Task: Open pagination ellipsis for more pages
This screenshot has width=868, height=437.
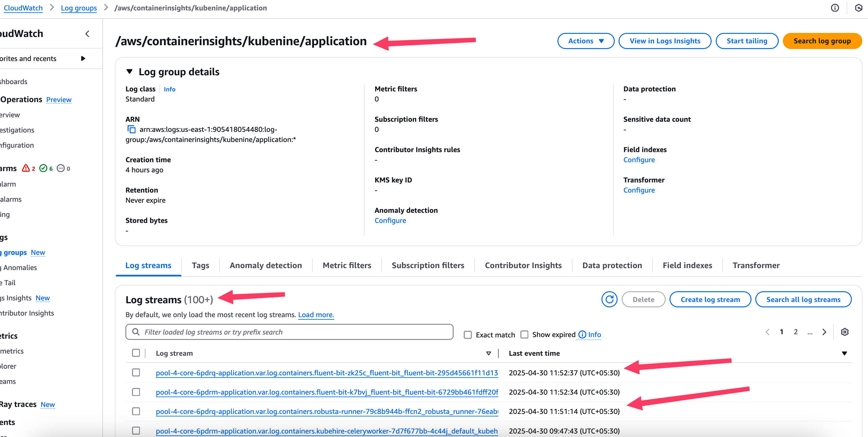Action: pyautogui.click(x=810, y=333)
